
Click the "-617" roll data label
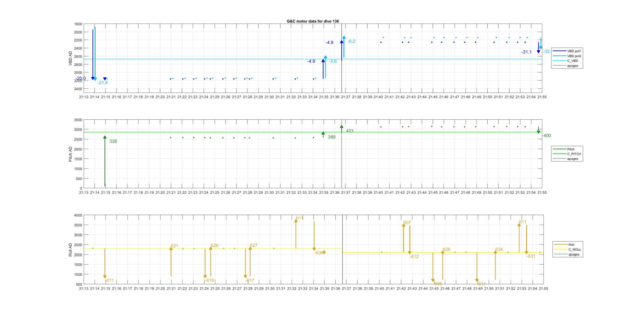click(x=250, y=280)
